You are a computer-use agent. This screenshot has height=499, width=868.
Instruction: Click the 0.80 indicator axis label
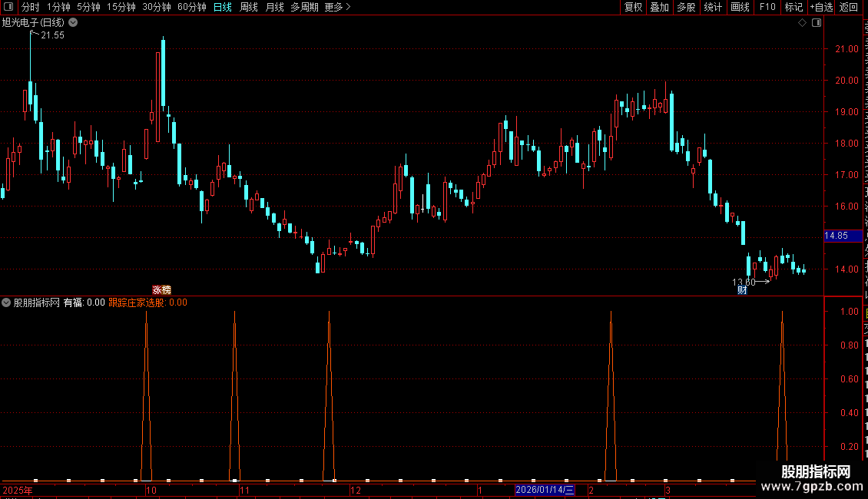850,345
